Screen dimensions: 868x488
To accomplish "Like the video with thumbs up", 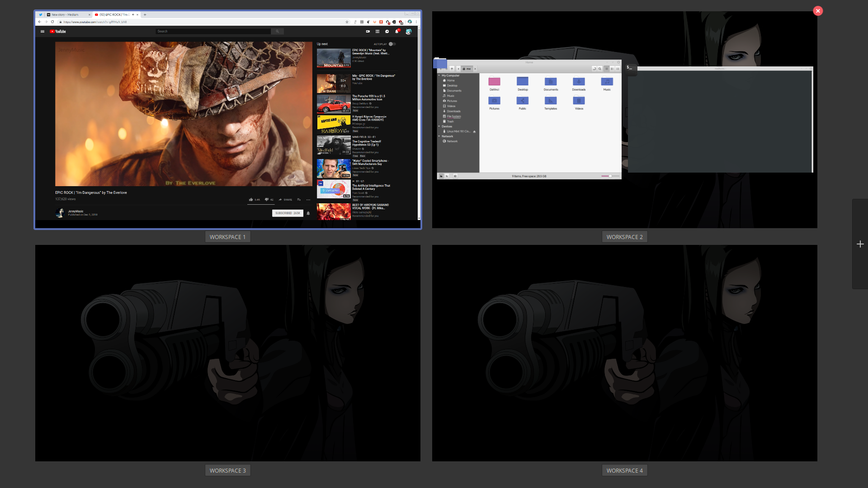I will [254, 199].
